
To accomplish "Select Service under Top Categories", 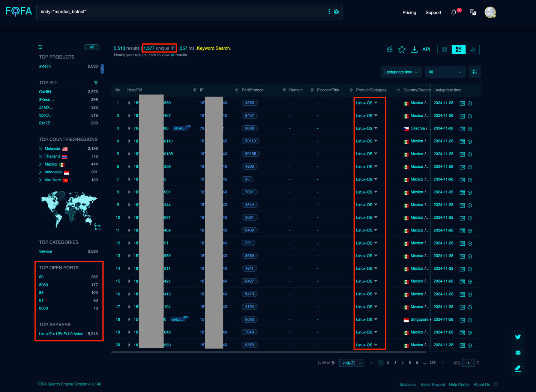I will click(46, 251).
